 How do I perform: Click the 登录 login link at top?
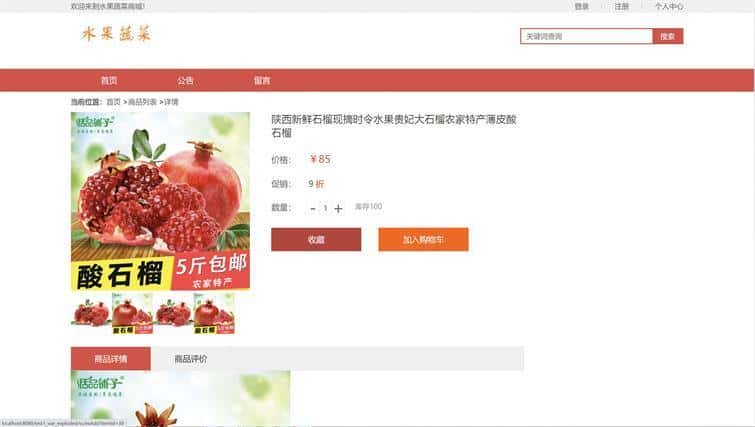point(582,6)
